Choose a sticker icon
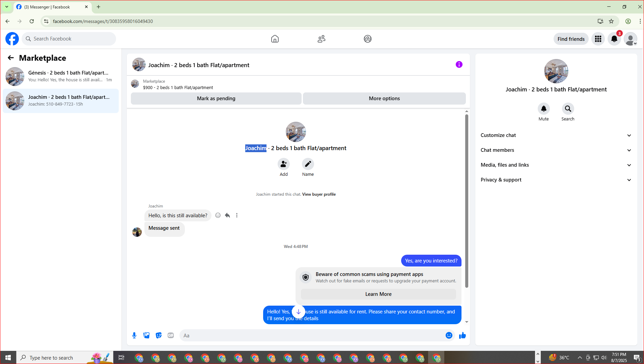This screenshot has width=644, height=364. point(159,335)
